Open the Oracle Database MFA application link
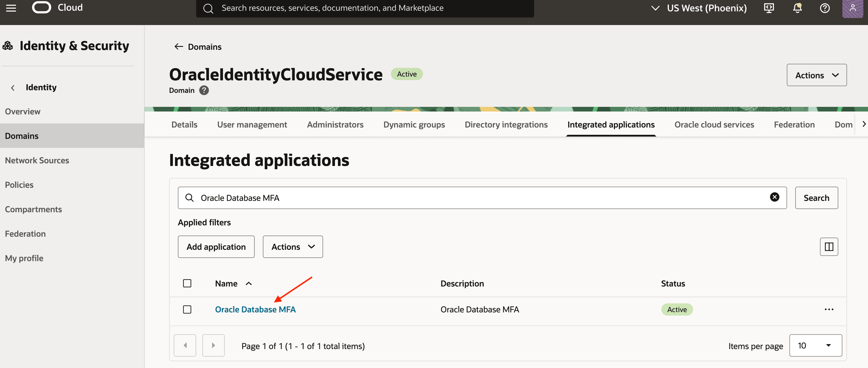The image size is (868, 368). pyautogui.click(x=255, y=309)
